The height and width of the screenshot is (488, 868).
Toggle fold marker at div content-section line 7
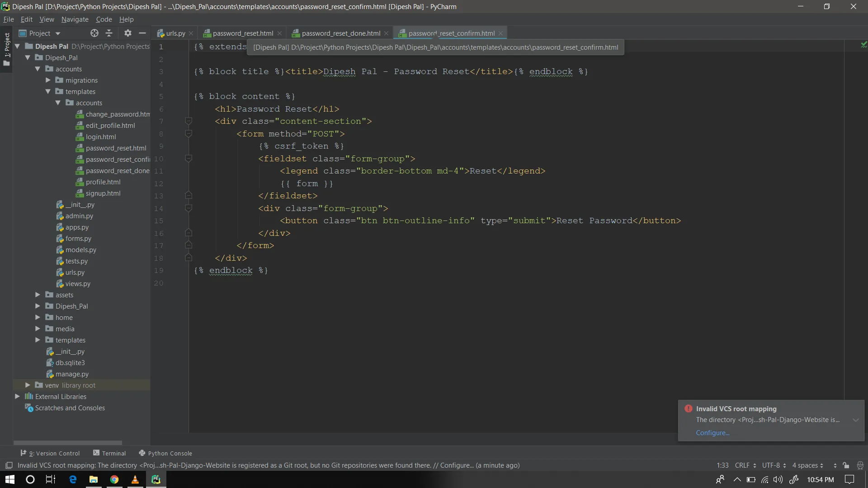[189, 121]
